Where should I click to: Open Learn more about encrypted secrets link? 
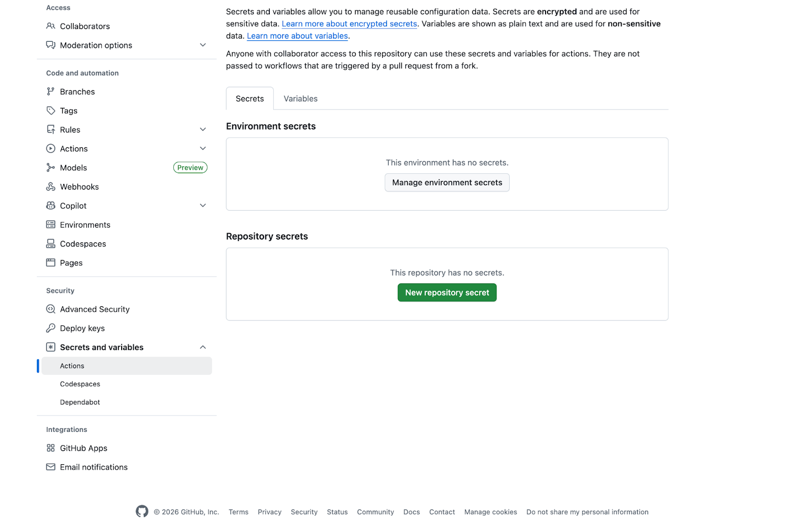[x=349, y=24]
